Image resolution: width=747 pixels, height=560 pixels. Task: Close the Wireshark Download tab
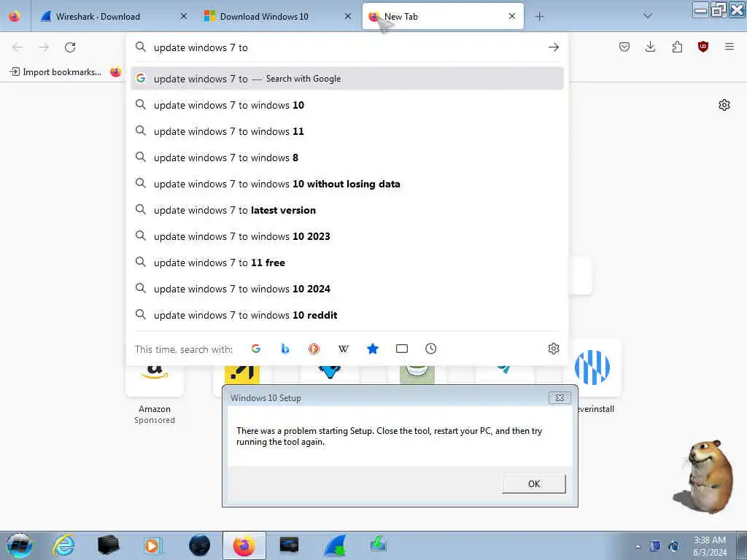pos(184,16)
